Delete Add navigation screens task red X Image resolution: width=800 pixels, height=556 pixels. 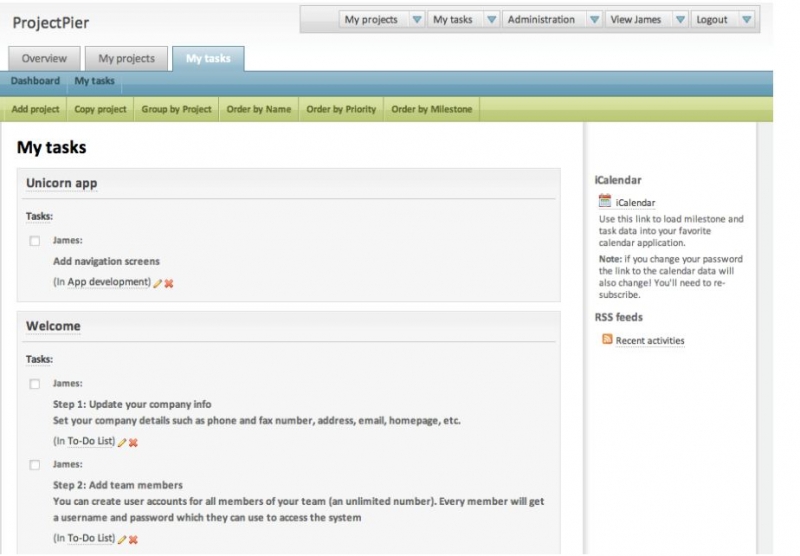pos(169,284)
